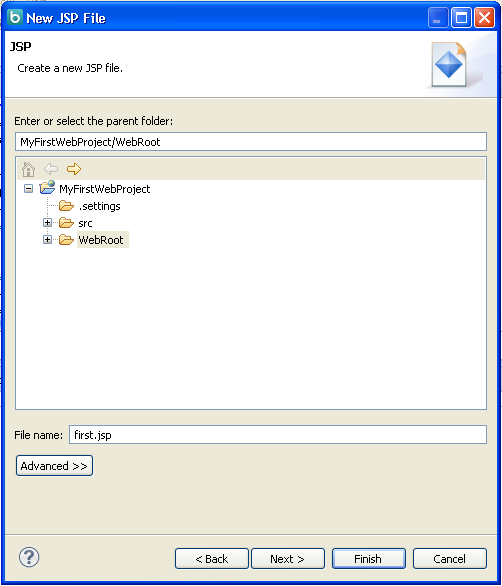Click the help question mark icon
The height and width of the screenshot is (586, 502).
pyautogui.click(x=29, y=557)
